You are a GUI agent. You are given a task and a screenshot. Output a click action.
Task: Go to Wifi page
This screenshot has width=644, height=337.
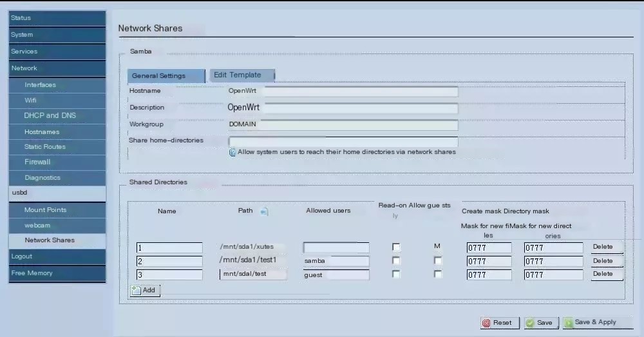click(x=57, y=101)
